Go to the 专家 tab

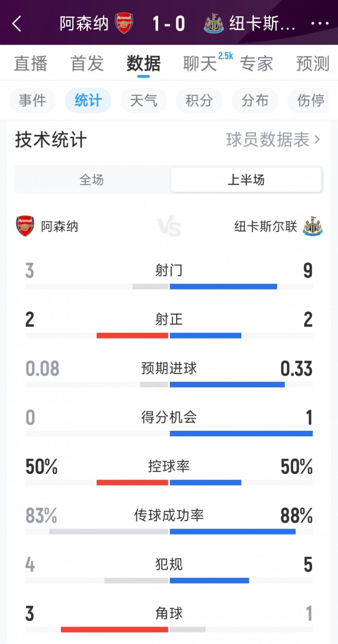[256, 64]
